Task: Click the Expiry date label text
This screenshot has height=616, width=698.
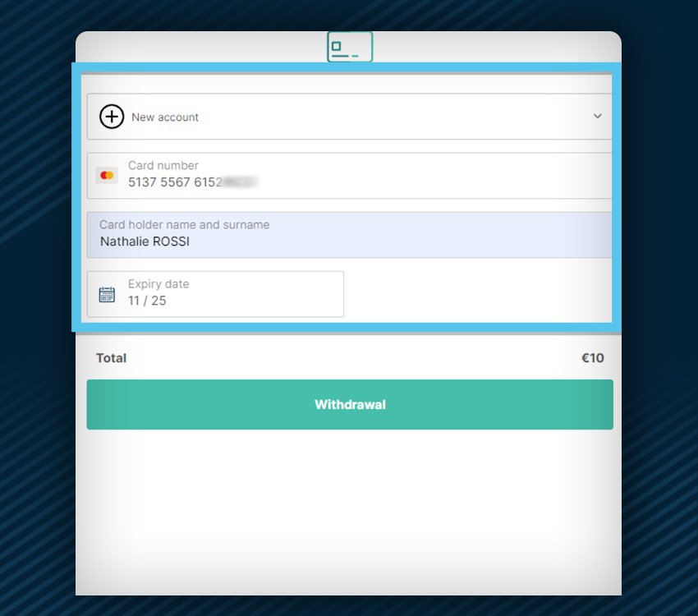Action: [158, 284]
